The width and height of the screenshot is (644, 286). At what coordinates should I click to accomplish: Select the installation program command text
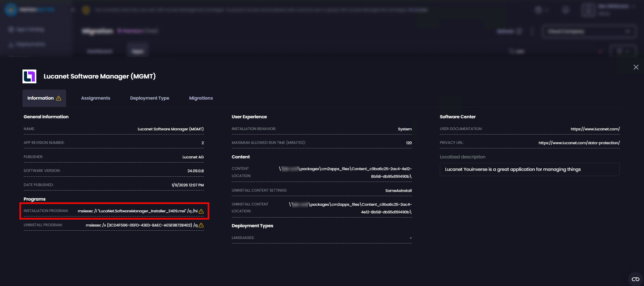pyautogui.click(x=137, y=211)
